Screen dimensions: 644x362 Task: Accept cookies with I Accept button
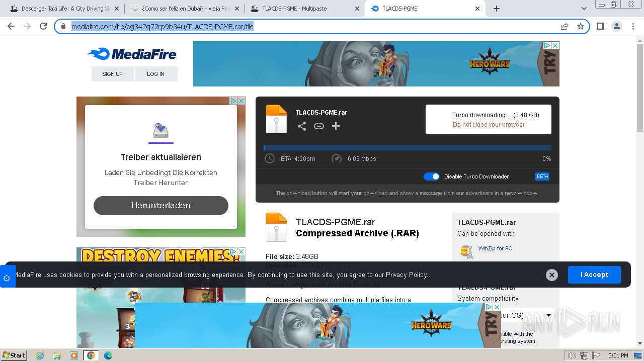click(x=594, y=275)
